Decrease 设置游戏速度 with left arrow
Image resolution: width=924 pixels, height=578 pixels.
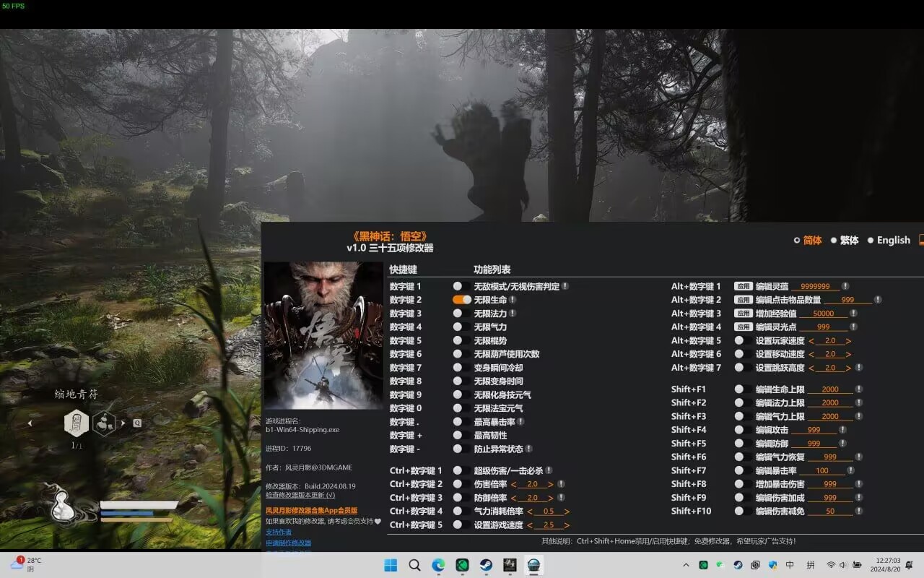pos(529,525)
